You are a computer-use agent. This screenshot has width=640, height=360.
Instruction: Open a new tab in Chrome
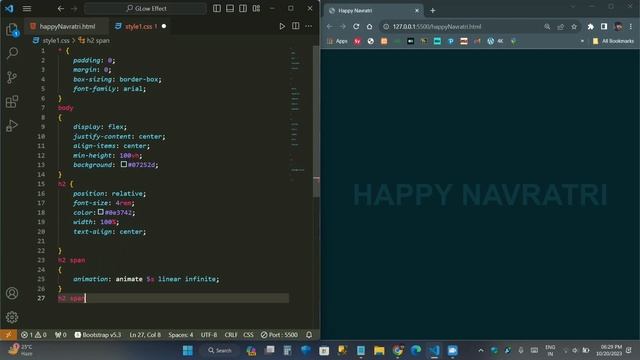pos(433,11)
